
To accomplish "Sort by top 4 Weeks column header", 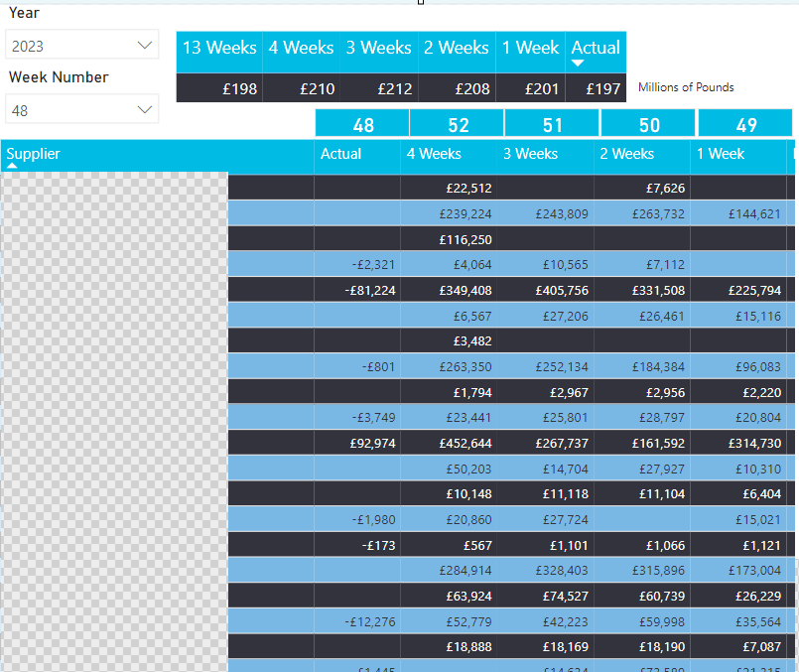I will click(x=301, y=48).
